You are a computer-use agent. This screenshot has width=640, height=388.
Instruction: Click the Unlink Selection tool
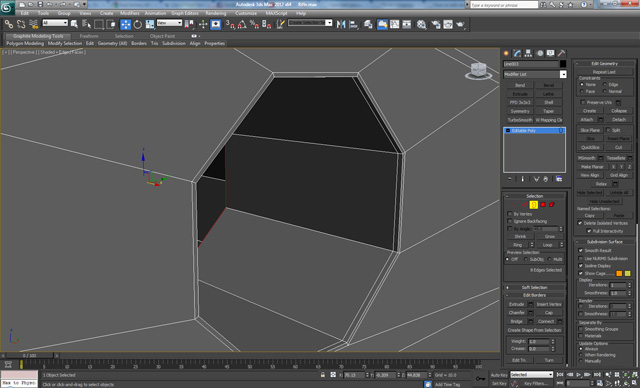(21, 24)
